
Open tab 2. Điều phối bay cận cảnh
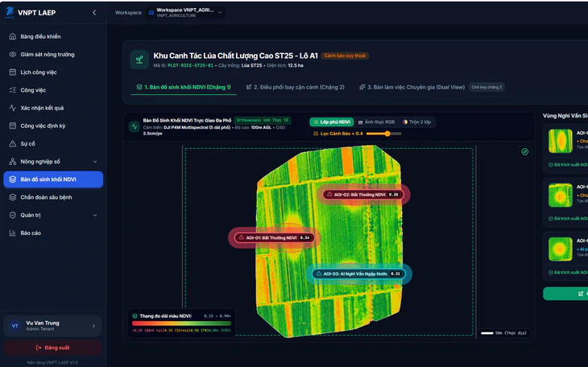click(295, 87)
